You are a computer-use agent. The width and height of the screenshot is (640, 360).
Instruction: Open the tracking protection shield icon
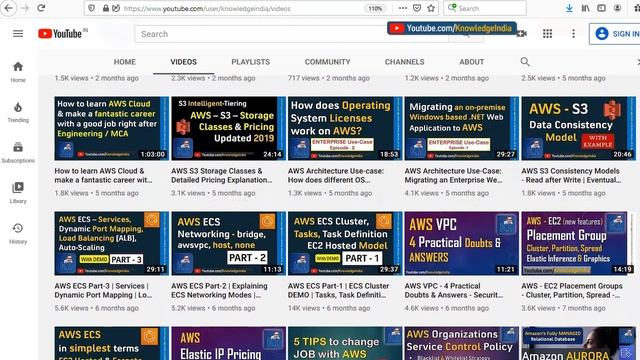[x=91, y=8]
